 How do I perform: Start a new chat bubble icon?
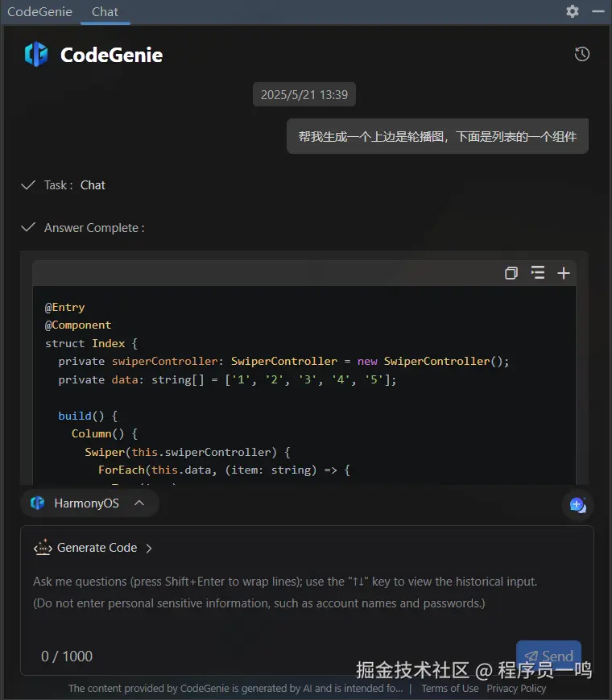click(x=577, y=505)
